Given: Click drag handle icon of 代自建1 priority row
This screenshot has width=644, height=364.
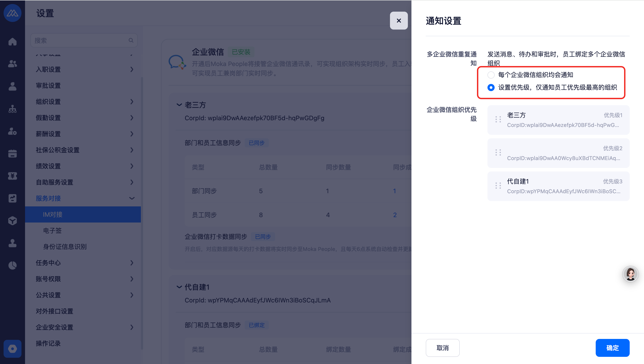Looking at the screenshot, I should (498, 186).
